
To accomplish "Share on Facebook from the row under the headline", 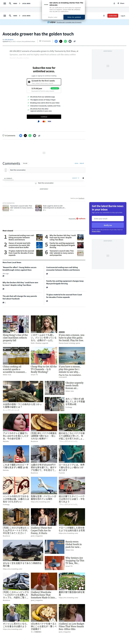I will click(x=56, y=41).
